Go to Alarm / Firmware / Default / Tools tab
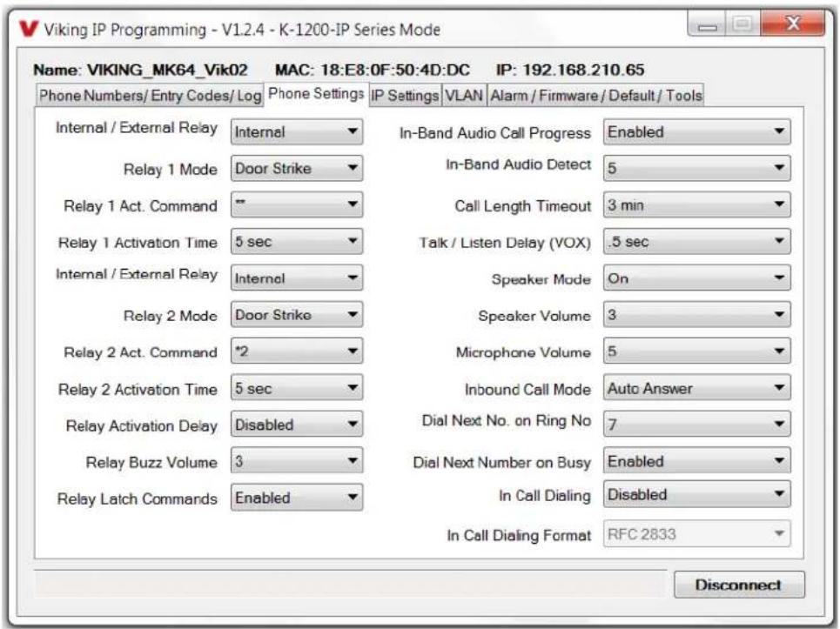The width and height of the screenshot is (840, 629). click(x=595, y=96)
